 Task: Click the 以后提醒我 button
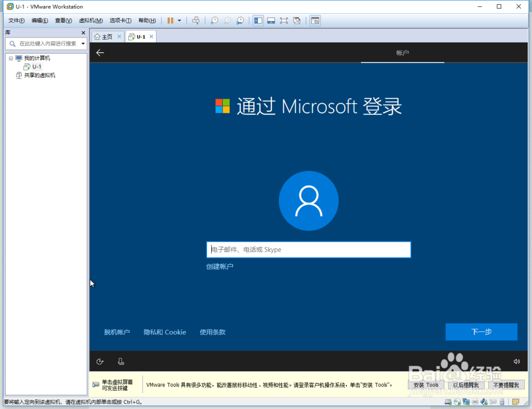click(x=466, y=385)
